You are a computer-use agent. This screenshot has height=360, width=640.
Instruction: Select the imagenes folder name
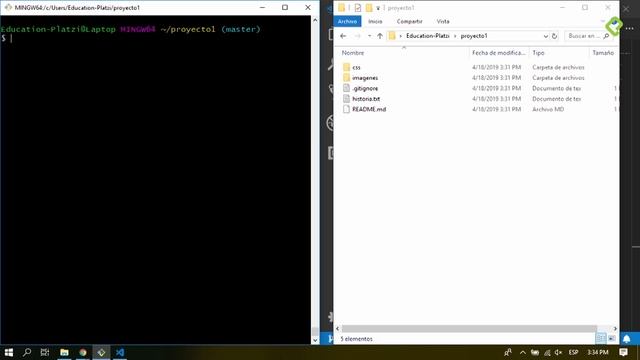point(365,78)
